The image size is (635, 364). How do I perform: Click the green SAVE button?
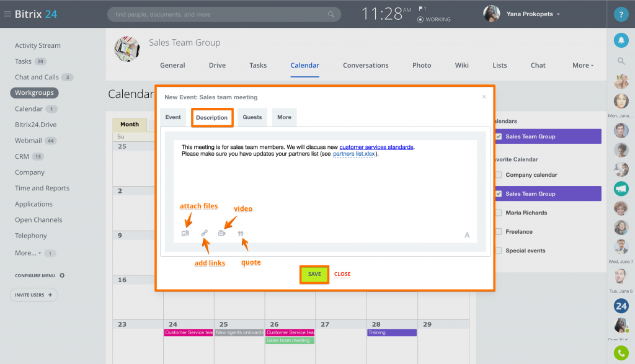click(x=314, y=274)
